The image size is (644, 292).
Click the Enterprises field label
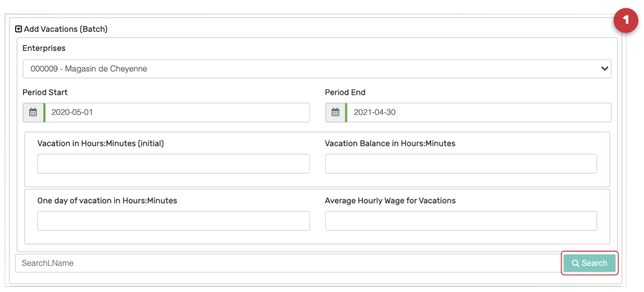[44, 48]
